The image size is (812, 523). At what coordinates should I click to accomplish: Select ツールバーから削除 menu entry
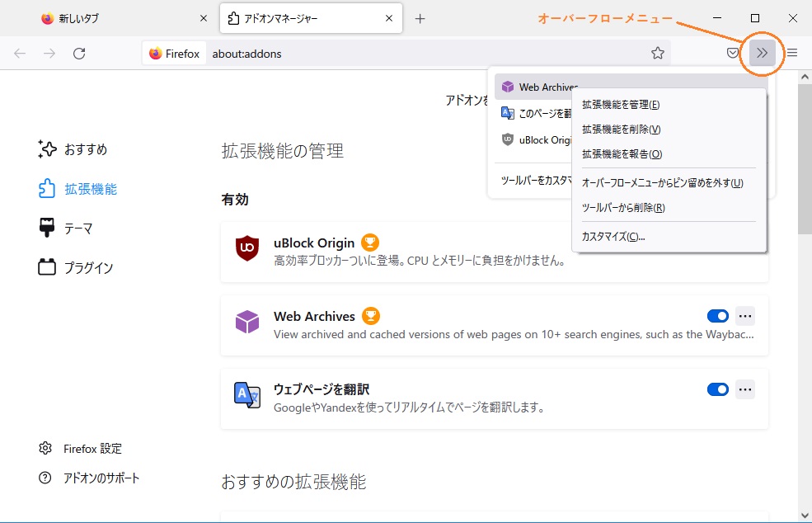(623, 208)
